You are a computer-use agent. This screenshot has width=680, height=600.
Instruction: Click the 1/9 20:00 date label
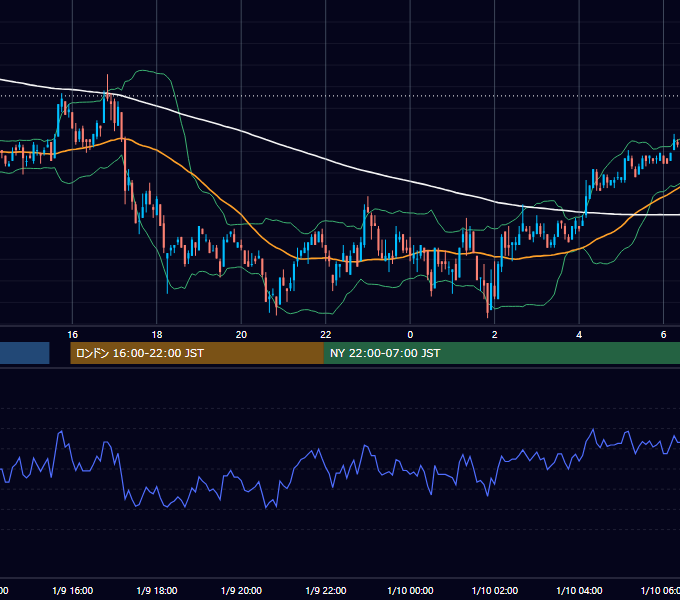click(241, 590)
